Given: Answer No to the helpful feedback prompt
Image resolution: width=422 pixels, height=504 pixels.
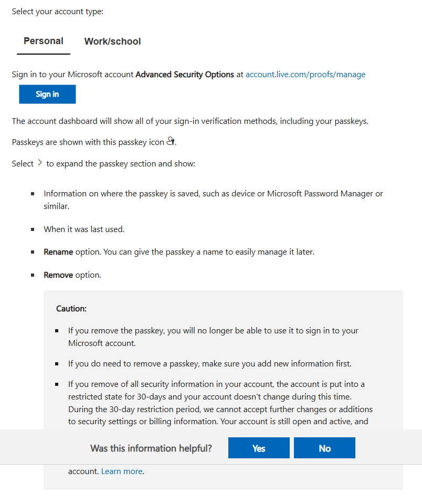Looking at the screenshot, I should point(324,448).
